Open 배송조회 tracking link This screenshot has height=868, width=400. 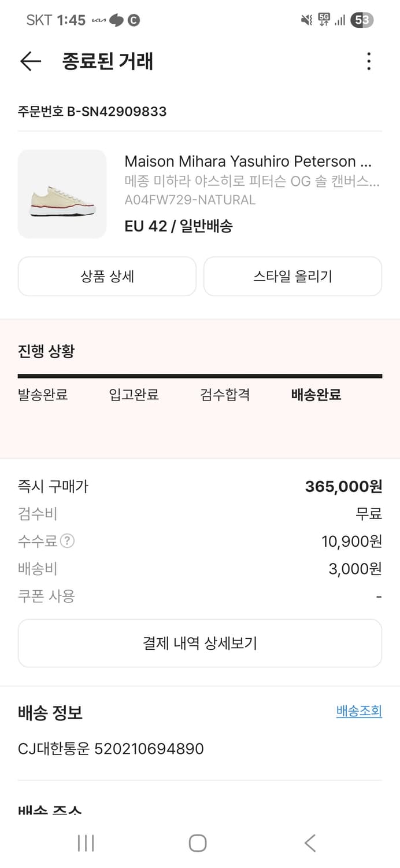(358, 711)
